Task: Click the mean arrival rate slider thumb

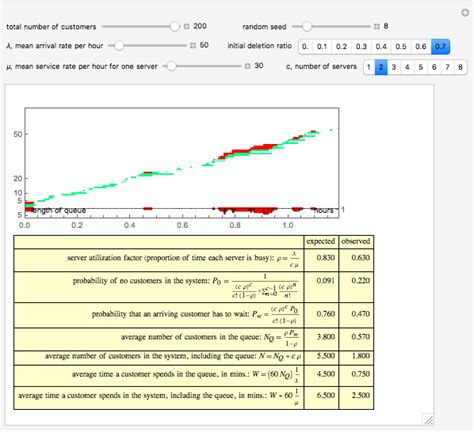Action: click(x=119, y=45)
